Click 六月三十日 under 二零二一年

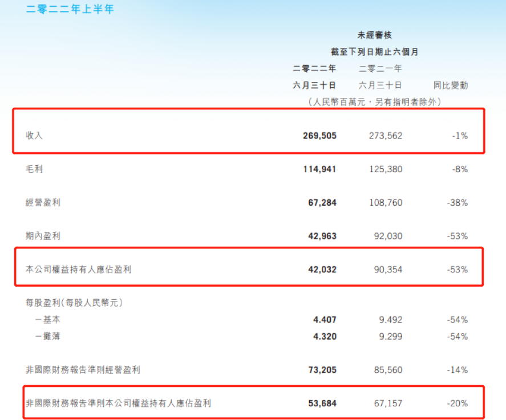380,85
